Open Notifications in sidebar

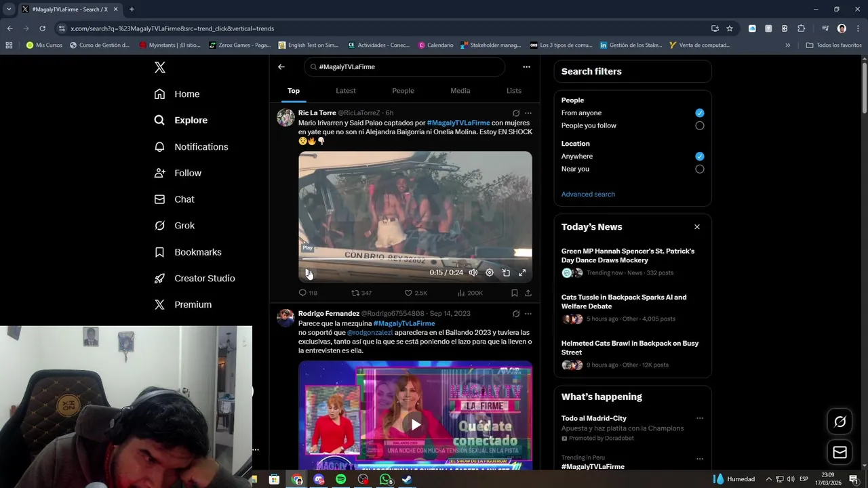[x=191, y=146]
